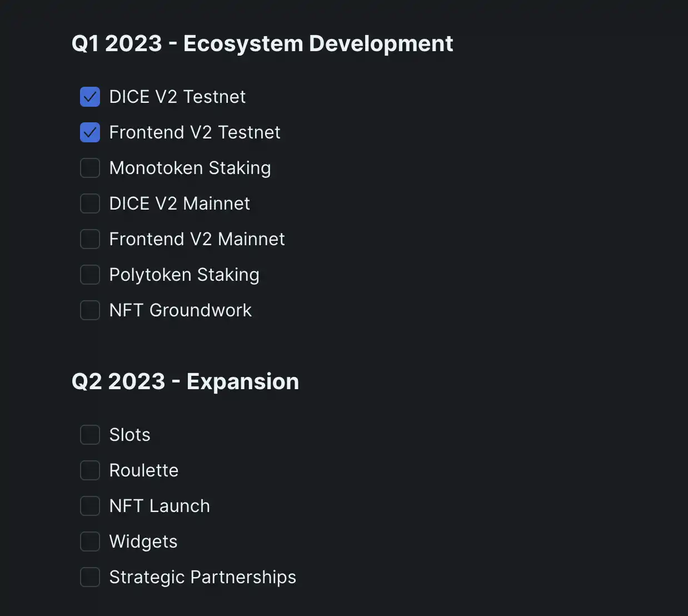This screenshot has width=688, height=616.
Task: Check the Monotoken Staking checkbox
Action: coord(90,168)
